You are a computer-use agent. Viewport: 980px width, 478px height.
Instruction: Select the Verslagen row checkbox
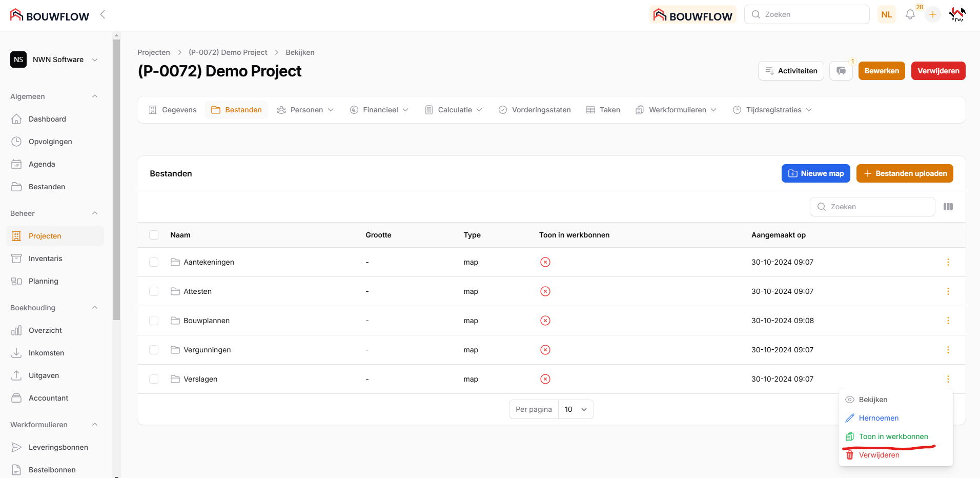click(x=154, y=379)
